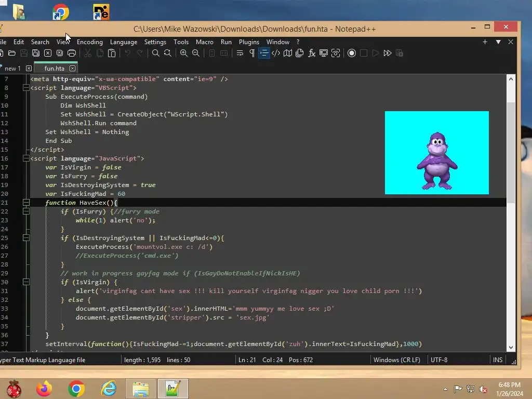
Task: Click the muted volume tray icon
Action: click(x=483, y=389)
